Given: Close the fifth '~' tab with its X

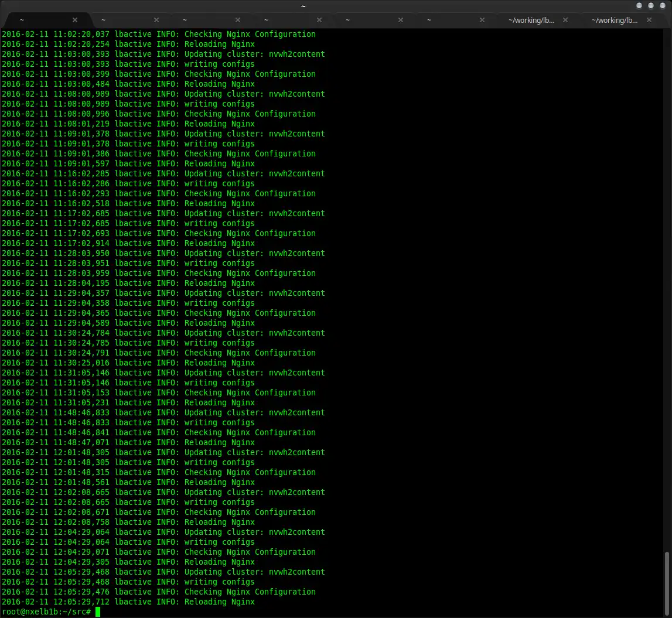Looking at the screenshot, I should (x=401, y=20).
